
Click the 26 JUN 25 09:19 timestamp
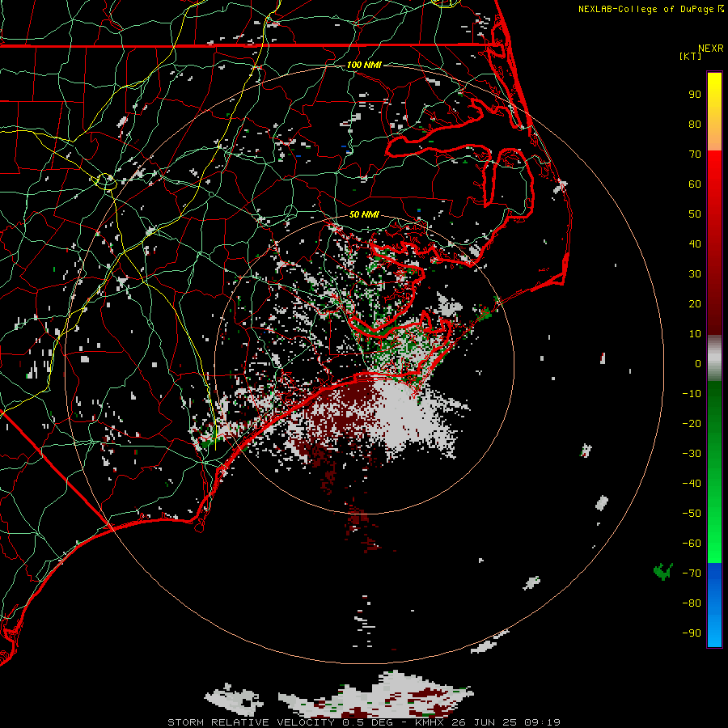(506, 722)
